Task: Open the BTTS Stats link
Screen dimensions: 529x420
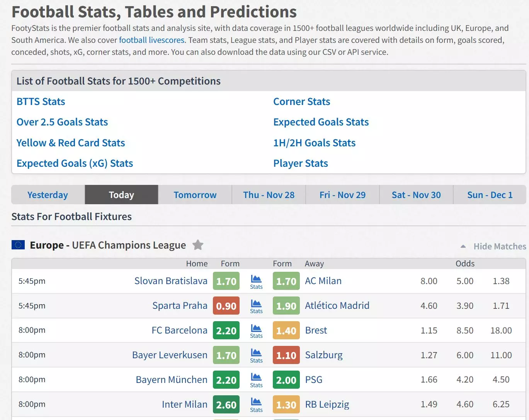Action: [x=41, y=102]
